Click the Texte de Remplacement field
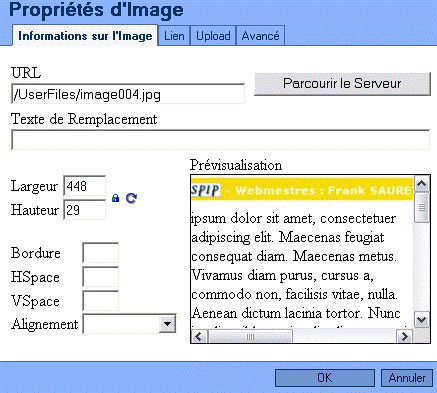The width and height of the screenshot is (437, 393). [220, 140]
